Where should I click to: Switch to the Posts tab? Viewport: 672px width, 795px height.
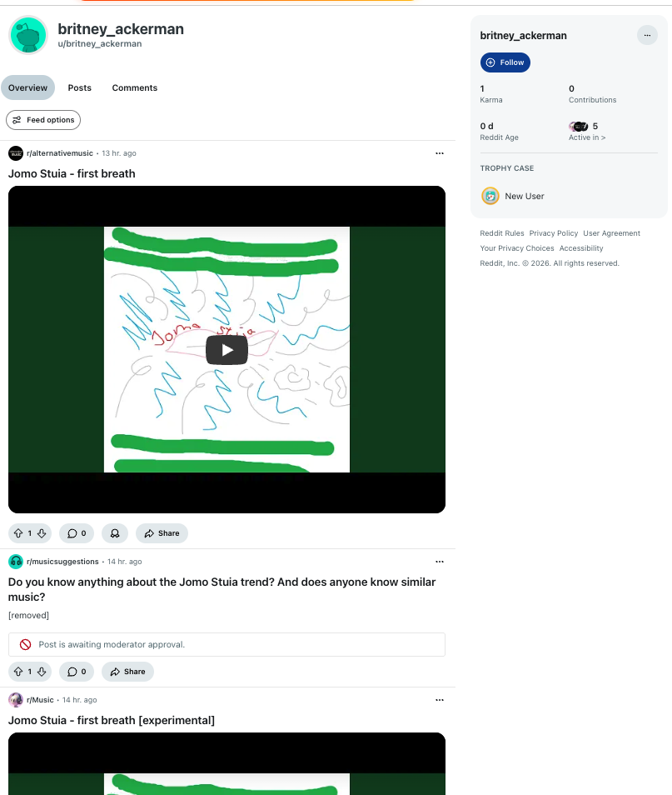tap(80, 87)
